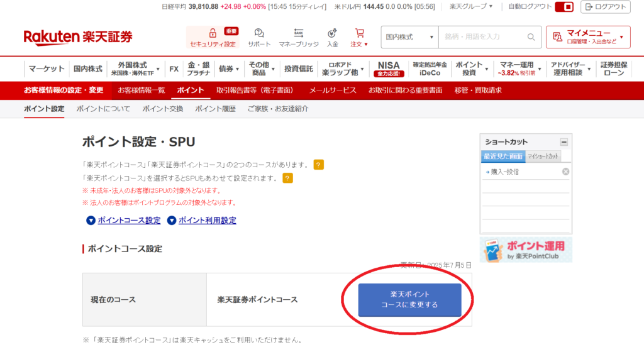Image resolution: width=644 pixels, height=357 pixels.
Task: Click the first yellow question mark help icon
Action: coord(318,165)
